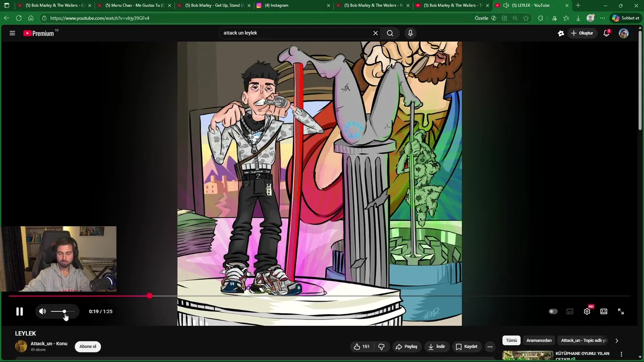Open browser profile avatar
This screenshot has width=644, height=362.
pos(591,18)
